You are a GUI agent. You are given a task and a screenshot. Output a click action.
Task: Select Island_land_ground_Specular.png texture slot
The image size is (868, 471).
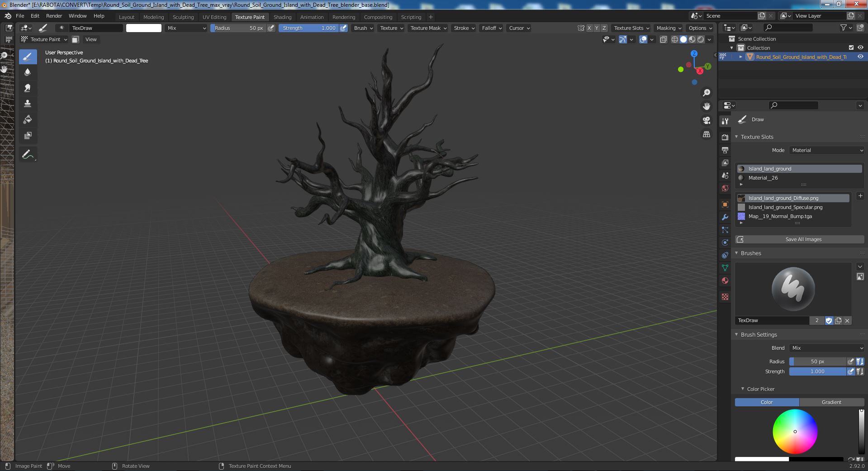tap(793, 207)
